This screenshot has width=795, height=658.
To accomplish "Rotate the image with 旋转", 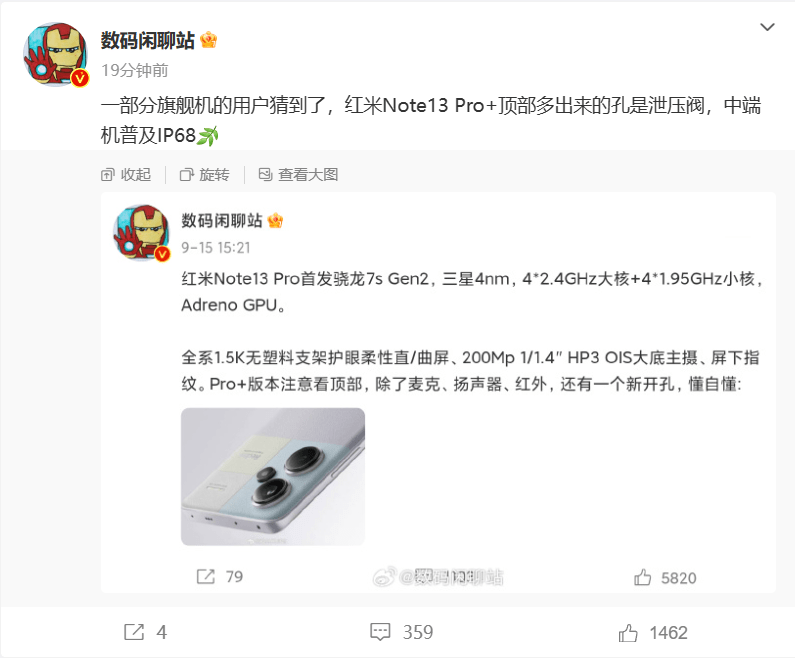I will tap(204, 175).
